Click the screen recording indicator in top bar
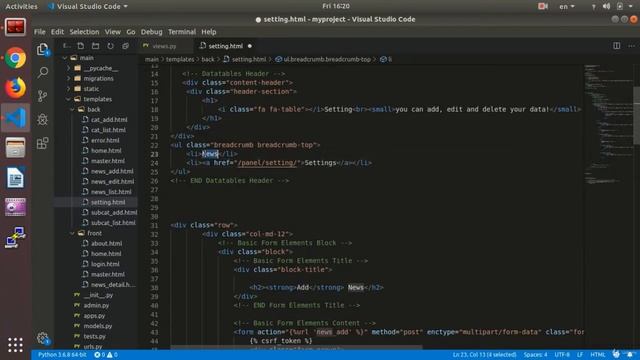Image resolution: width=640 pixels, height=360 pixels. [542, 6]
